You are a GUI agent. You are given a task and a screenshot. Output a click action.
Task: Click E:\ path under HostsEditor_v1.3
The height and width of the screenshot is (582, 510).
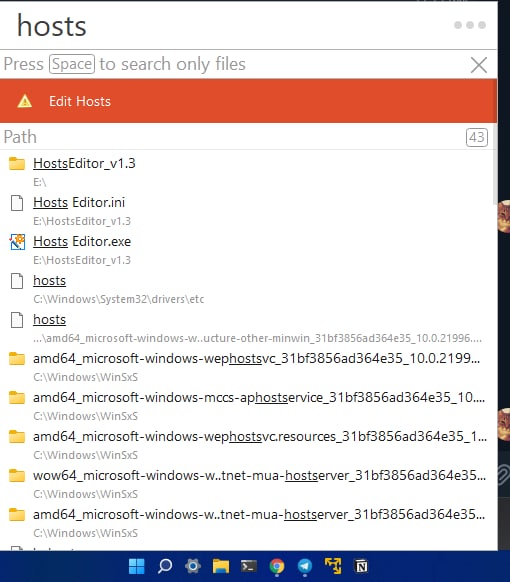pos(39,182)
